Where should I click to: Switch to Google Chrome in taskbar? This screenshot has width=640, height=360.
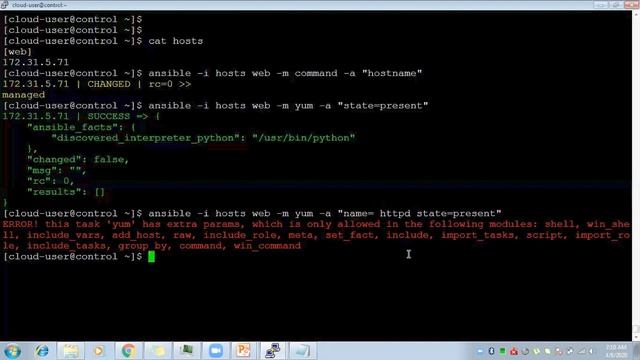pyautogui.click(x=128, y=351)
